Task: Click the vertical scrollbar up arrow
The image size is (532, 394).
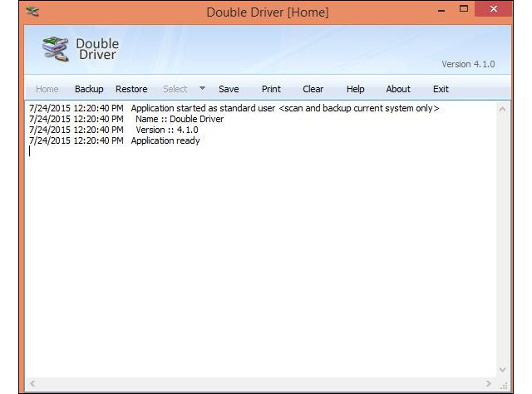Action: [x=502, y=109]
